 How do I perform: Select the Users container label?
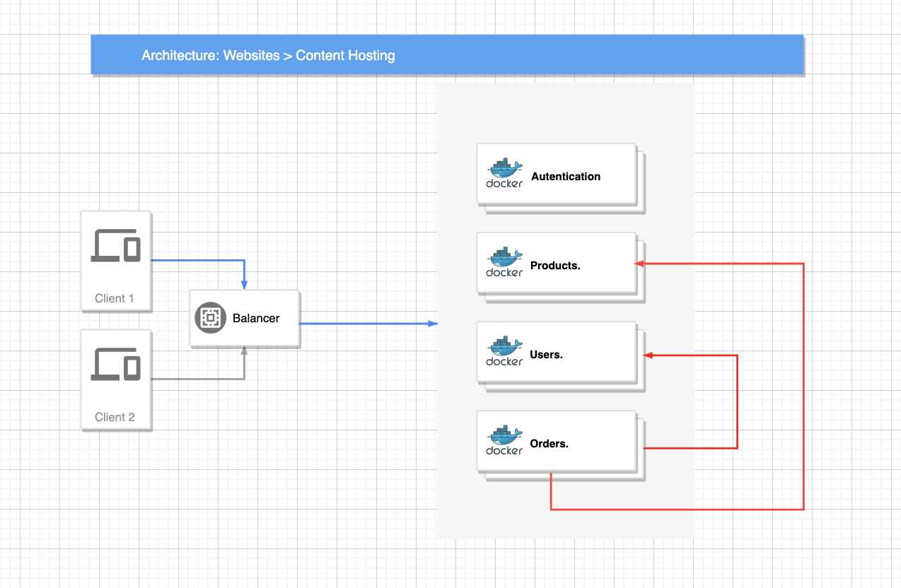(546, 354)
